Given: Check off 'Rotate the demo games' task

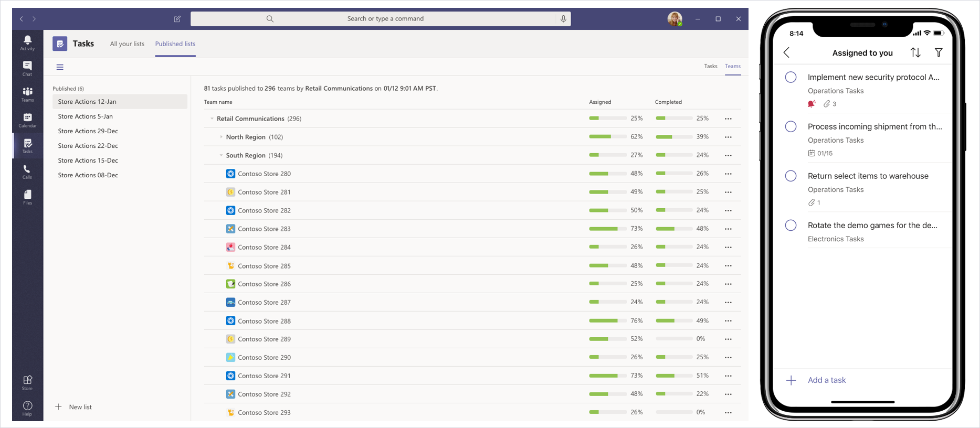Looking at the screenshot, I should point(791,225).
